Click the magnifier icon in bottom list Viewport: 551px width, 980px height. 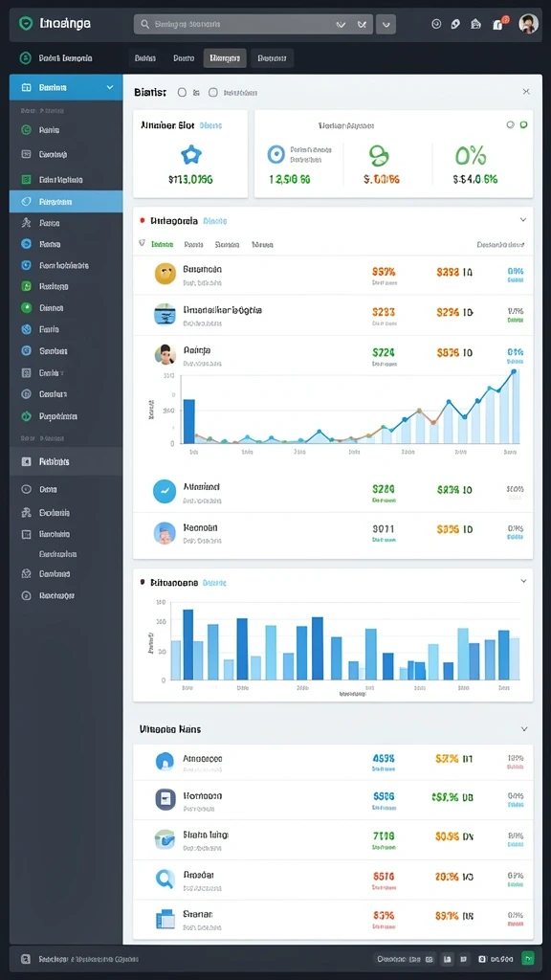click(165, 880)
